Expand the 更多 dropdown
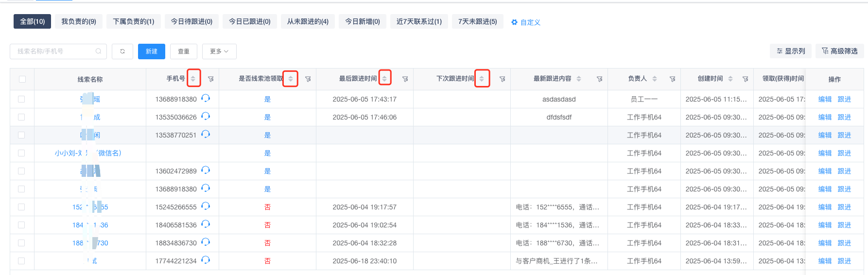 click(219, 52)
